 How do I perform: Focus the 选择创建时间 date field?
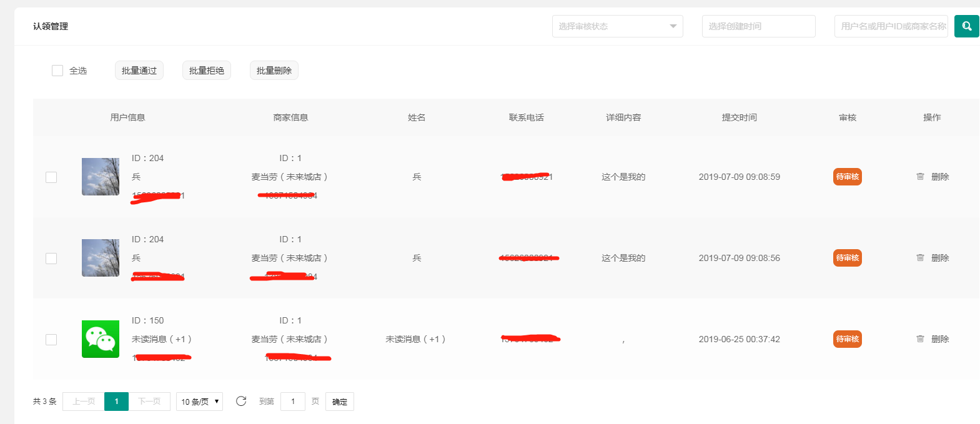(759, 26)
